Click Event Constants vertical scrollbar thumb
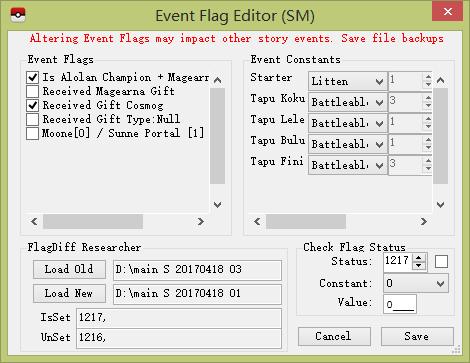 [441, 136]
